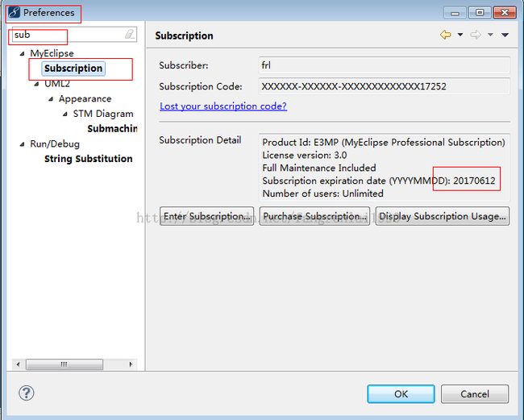
Task: Collapse the Appearance tree node
Action: pyautogui.click(x=51, y=99)
